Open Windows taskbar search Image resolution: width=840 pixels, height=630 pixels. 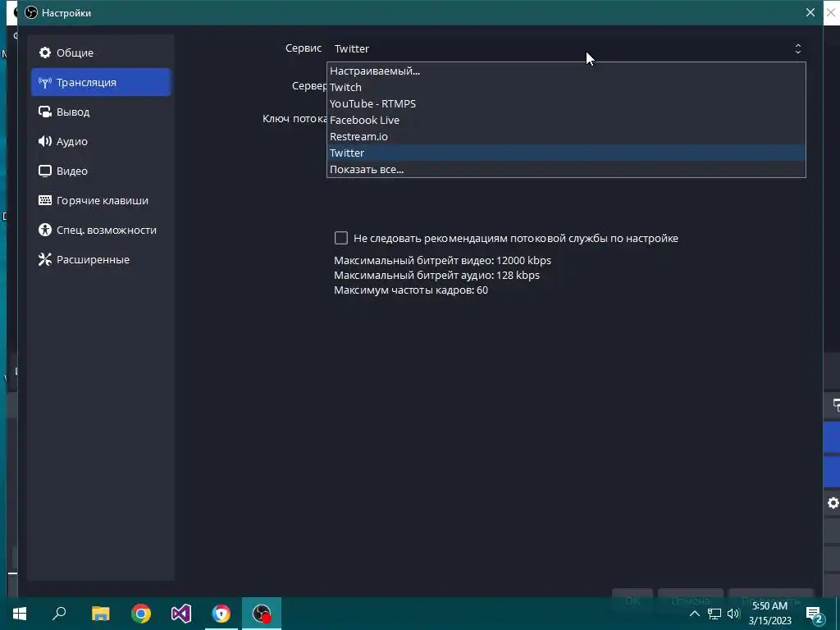click(59, 614)
